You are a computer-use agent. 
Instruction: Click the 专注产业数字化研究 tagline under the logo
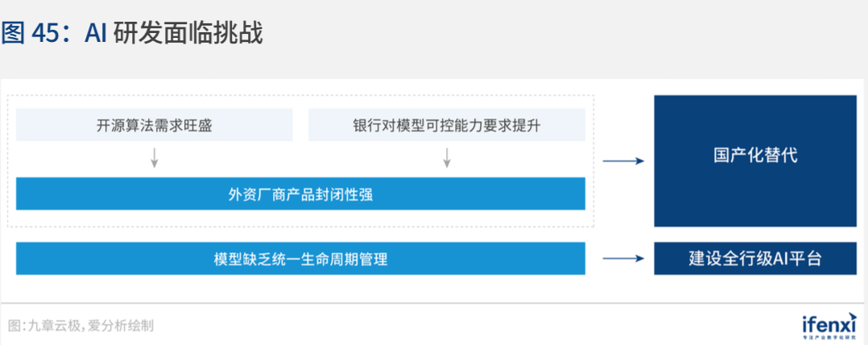click(828, 337)
